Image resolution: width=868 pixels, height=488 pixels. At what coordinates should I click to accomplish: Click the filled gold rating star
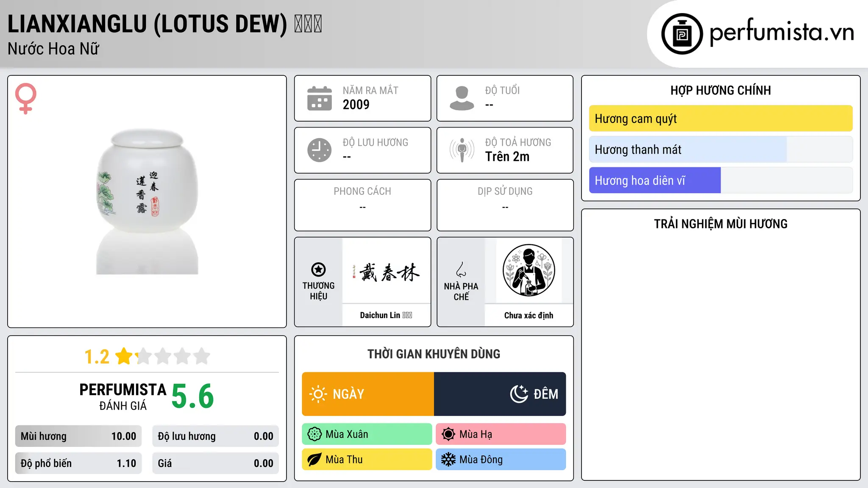tap(124, 356)
